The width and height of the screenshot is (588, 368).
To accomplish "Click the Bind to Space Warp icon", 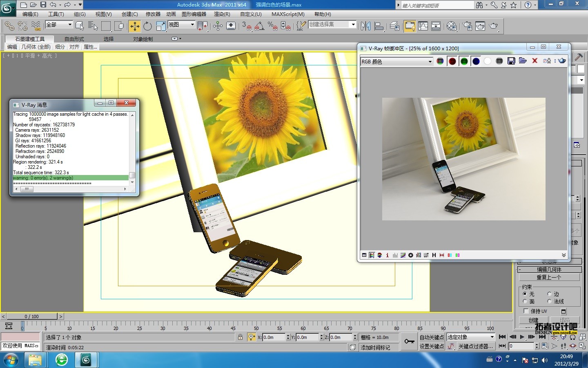I will coord(36,26).
